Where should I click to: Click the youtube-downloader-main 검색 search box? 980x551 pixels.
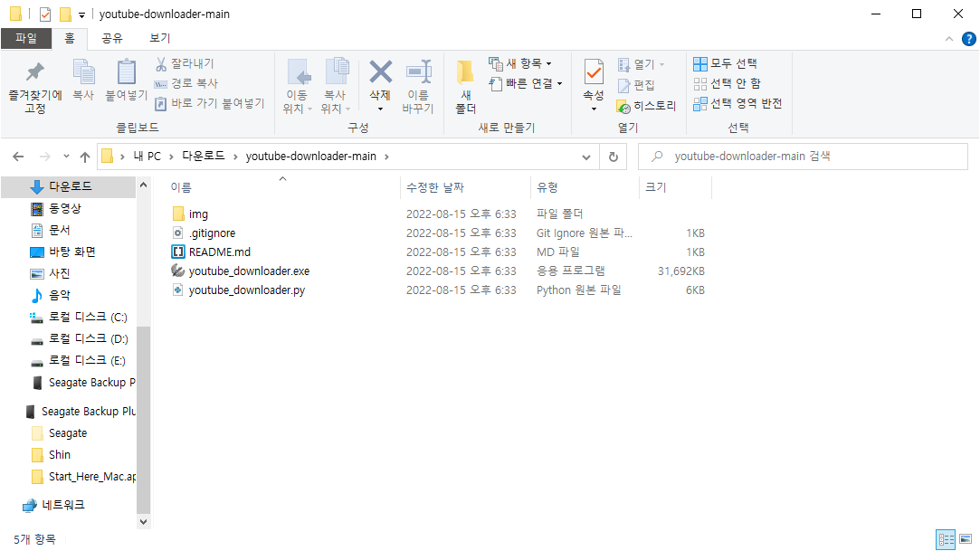pyautogui.click(x=804, y=157)
